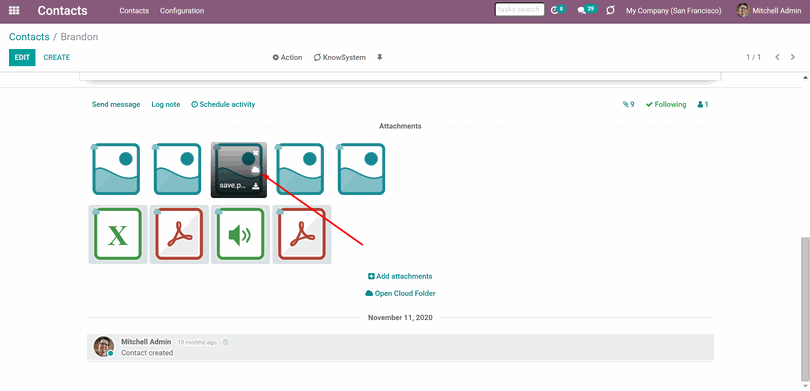Click the 'Attachments' section heading
Image resolution: width=810 pixels, height=391 pixels.
tap(400, 126)
